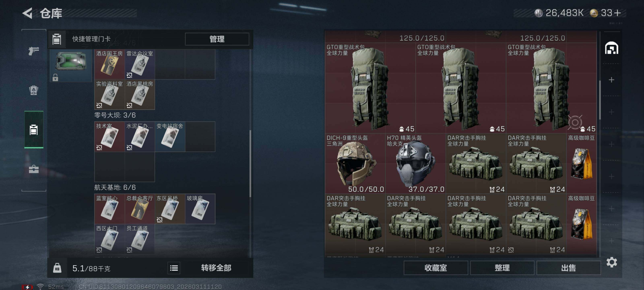644x290 pixels.
Task: Select the main stash icon at top right
Action: pyautogui.click(x=612, y=48)
